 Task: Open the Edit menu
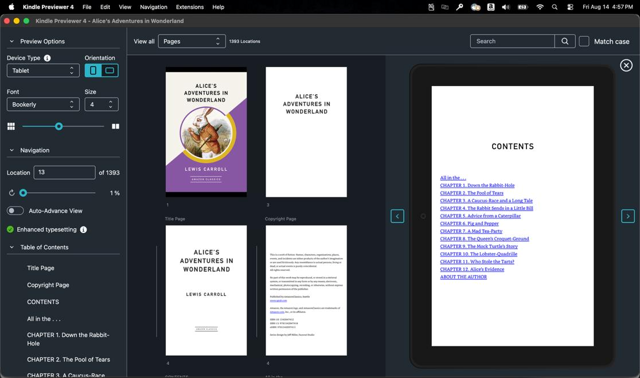[105, 7]
